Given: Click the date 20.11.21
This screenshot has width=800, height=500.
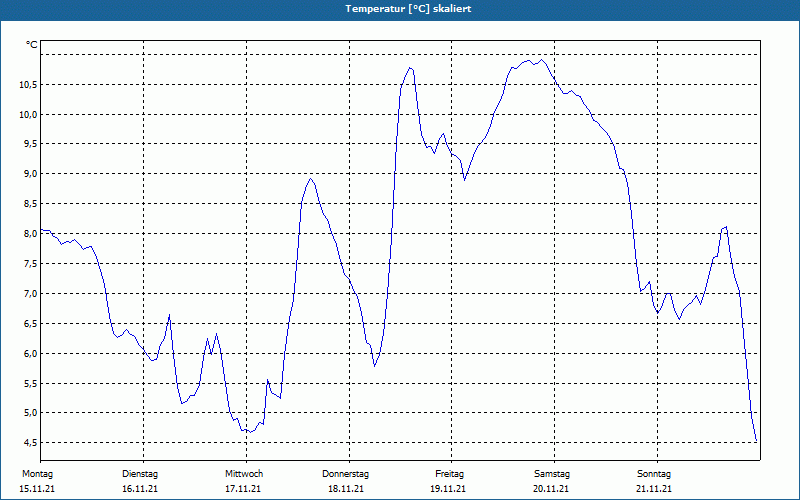Looking at the screenshot, I should [551, 489].
